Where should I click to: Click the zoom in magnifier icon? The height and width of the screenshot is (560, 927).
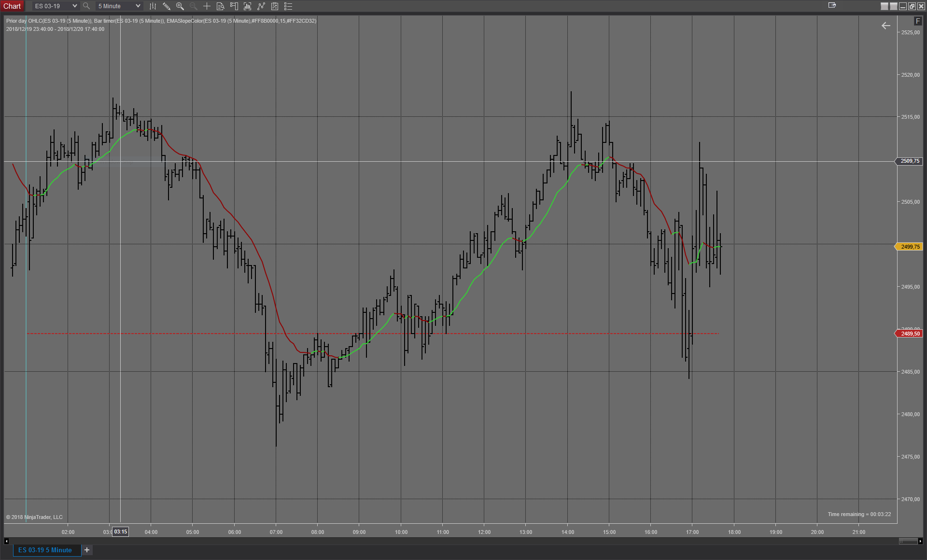pyautogui.click(x=180, y=6)
